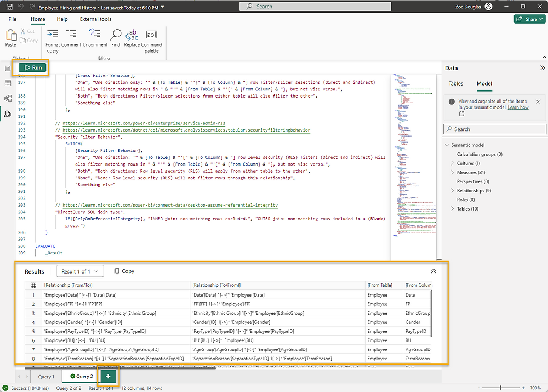Open the securityfilteringbehavior API link
Image resolution: width=548 pixels, height=392 pixels.
coord(186,130)
